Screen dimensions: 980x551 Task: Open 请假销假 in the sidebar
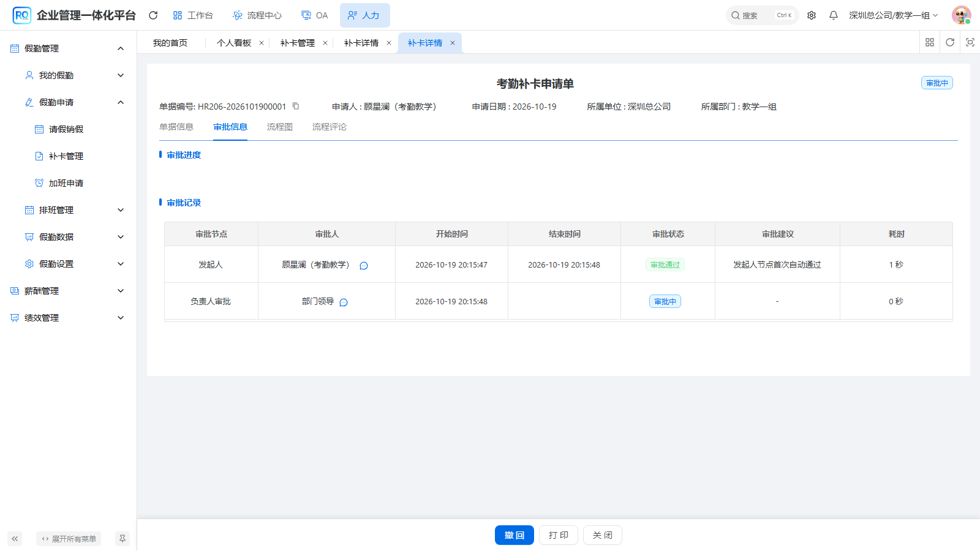(x=66, y=129)
